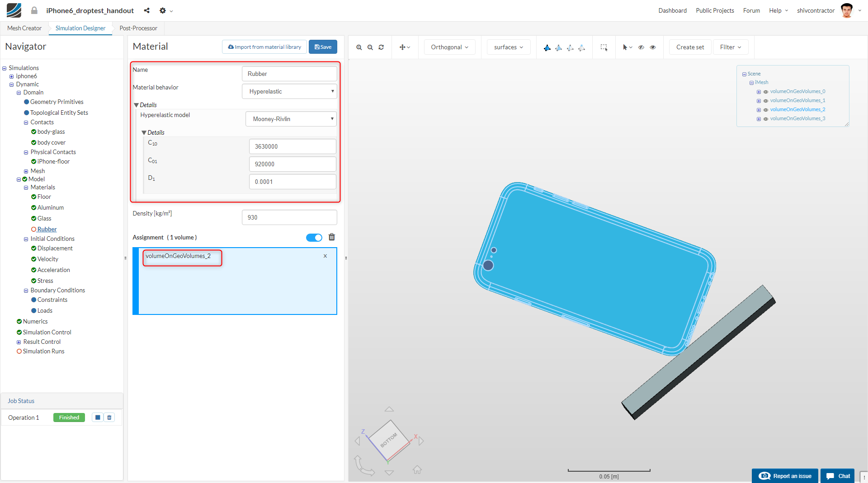Edit the Density value field
The height and width of the screenshot is (483, 868).
(289, 217)
